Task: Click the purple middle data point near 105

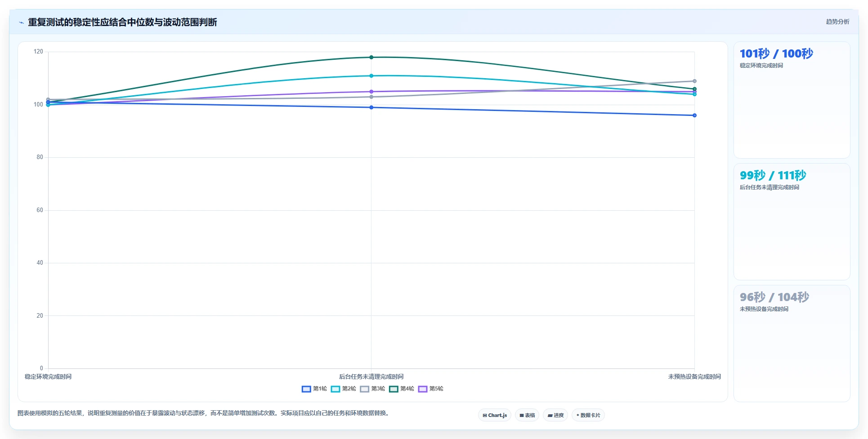Action: click(x=371, y=92)
